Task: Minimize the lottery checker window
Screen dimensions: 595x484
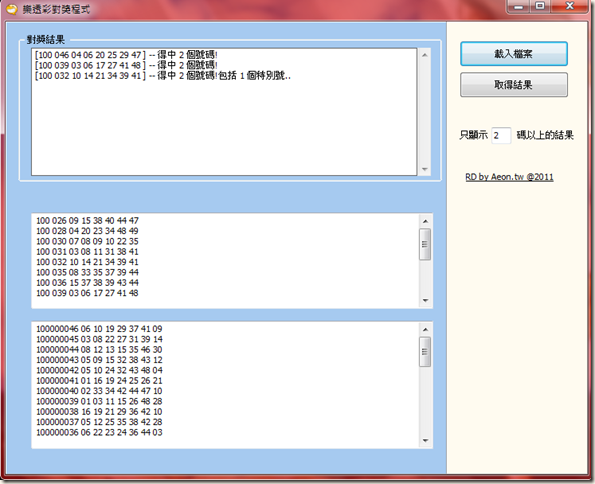Action: pos(518,6)
